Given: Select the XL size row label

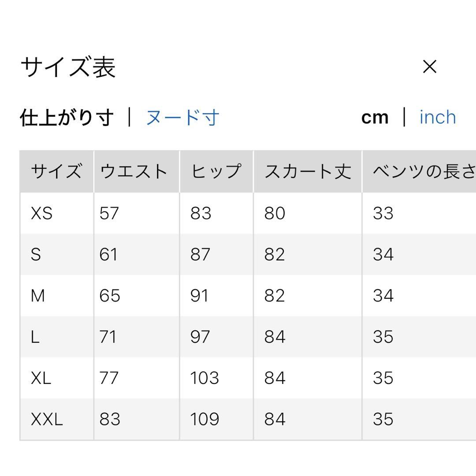Looking at the screenshot, I should tap(41, 378).
